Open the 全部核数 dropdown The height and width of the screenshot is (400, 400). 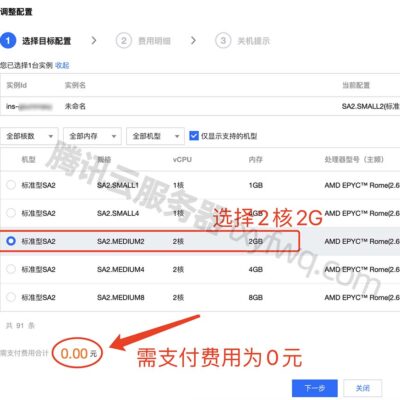[x=29, y=136]
